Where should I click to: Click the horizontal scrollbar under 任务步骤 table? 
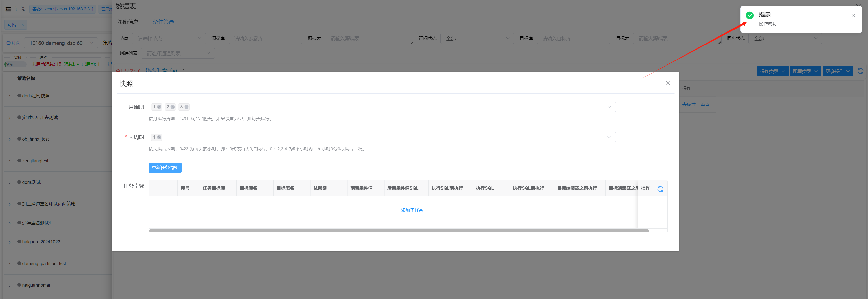click(x=399, y=231)
